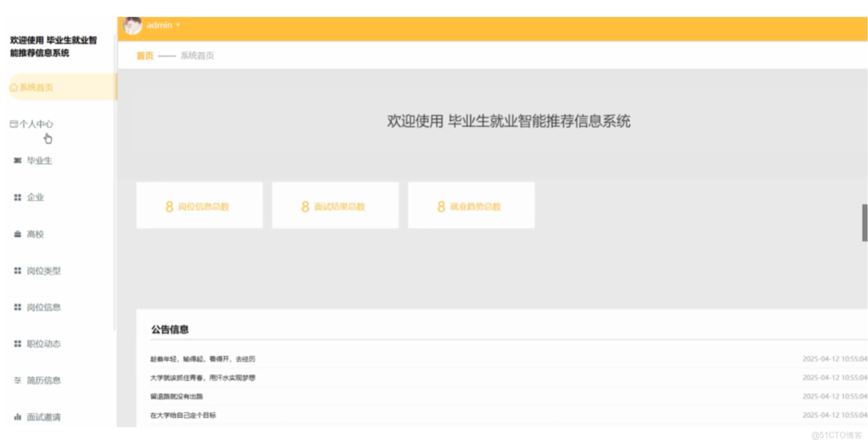868x445 pixels.
Task: Click the 面试结果总数 card
Action: tap(335, 205)
